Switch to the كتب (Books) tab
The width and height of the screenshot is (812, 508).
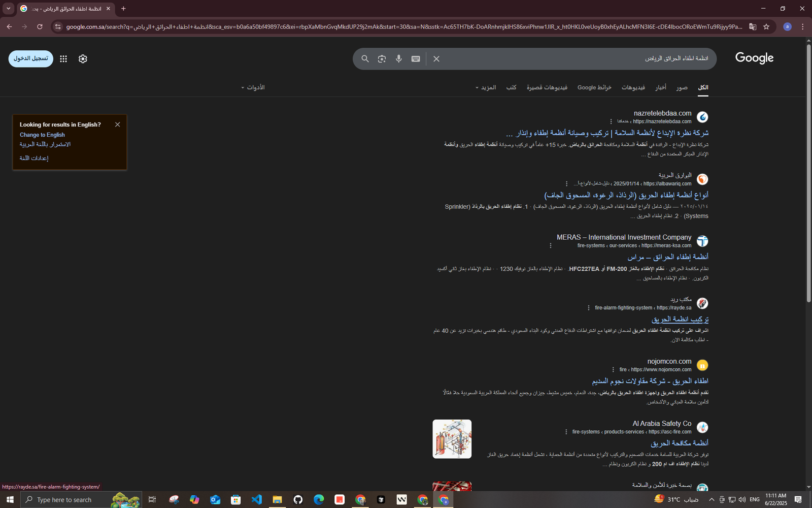click(511, 87)
